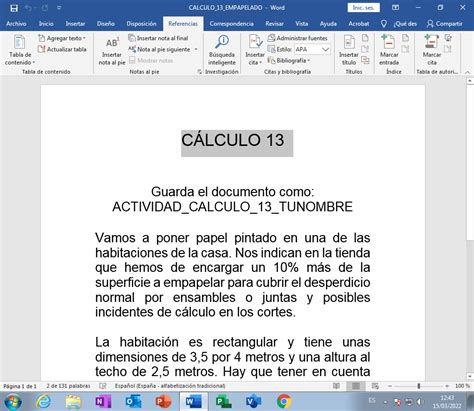Click the ACTIVIDAD_CALCULO_13_TUNOMBRE text

(x=232, y=207)
